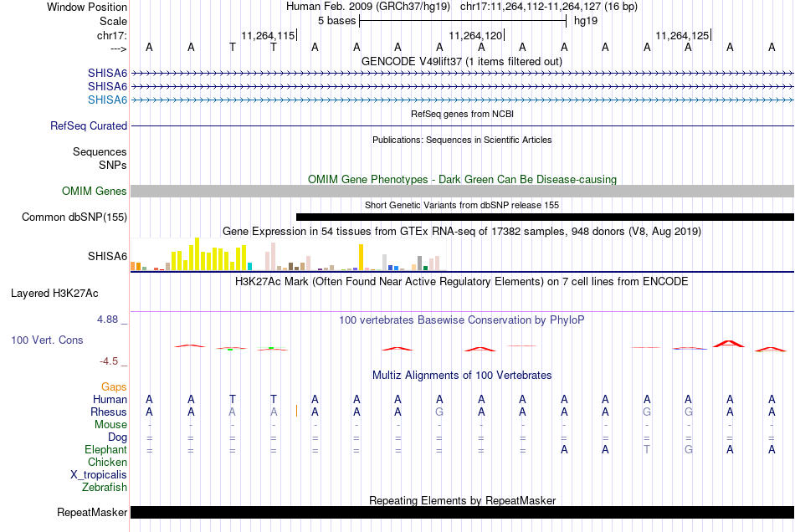This screenshot has width=795, height=532.
Task: Click the gray OMIM Genes bar
Action: pyautogui.click(x=463, y=191)
